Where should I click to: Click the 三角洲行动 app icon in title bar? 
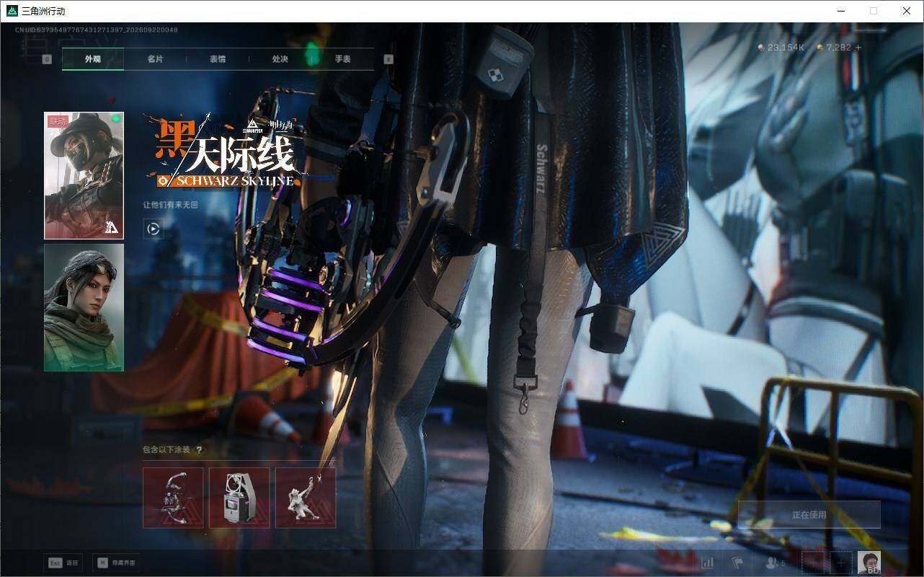click(x=12, y=11)
